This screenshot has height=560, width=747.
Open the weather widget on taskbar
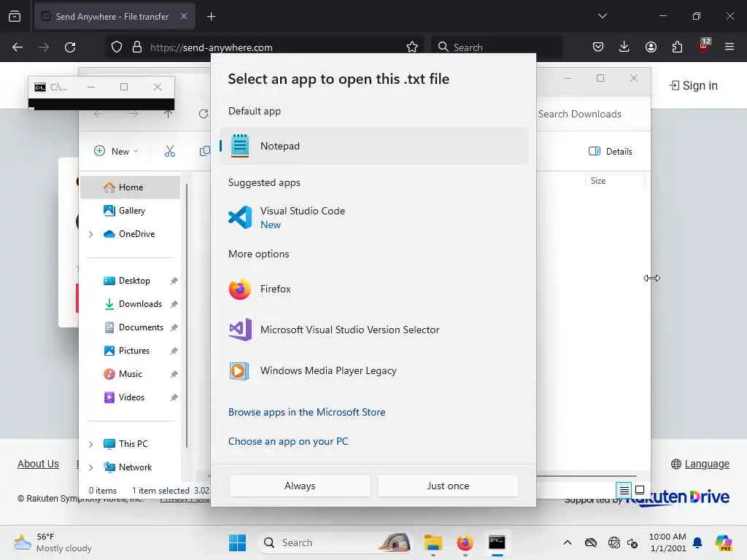pyautogui.click(x=53, y=542)
